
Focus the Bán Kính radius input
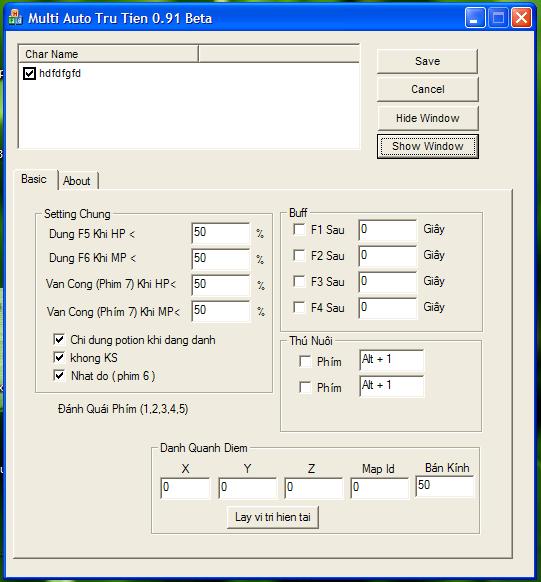445,486
